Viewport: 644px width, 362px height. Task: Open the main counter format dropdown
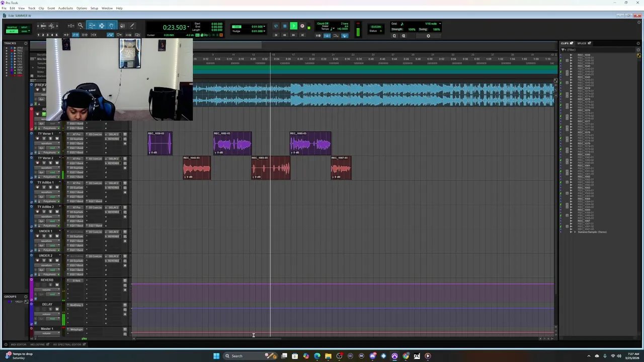188,27
